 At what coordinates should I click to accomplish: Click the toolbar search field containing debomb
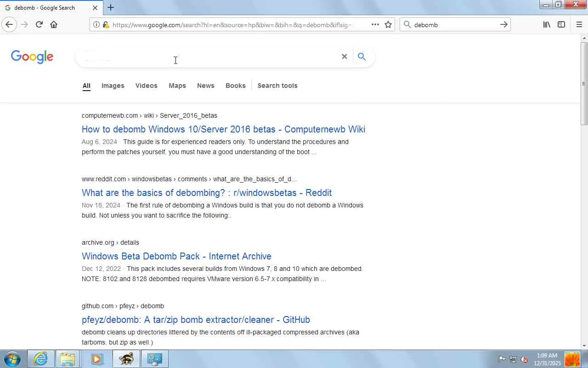click(x=455, y=25)
